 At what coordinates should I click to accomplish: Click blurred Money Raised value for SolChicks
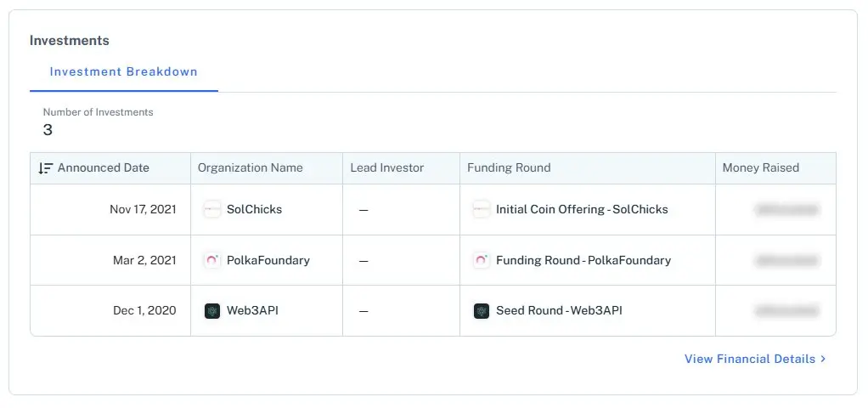point(786,210)
